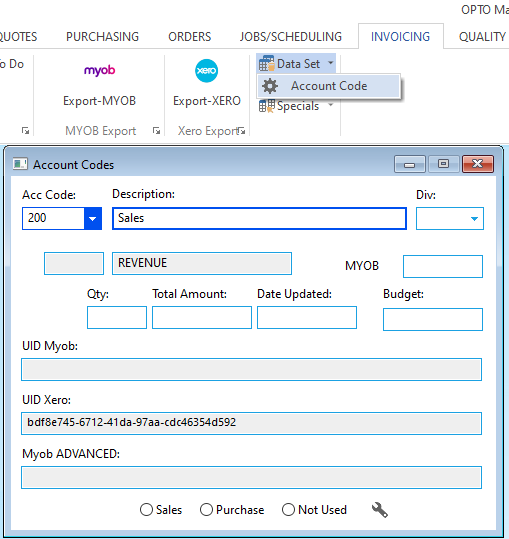
Task: Click the Specials table icon
Action: (267, 106)
